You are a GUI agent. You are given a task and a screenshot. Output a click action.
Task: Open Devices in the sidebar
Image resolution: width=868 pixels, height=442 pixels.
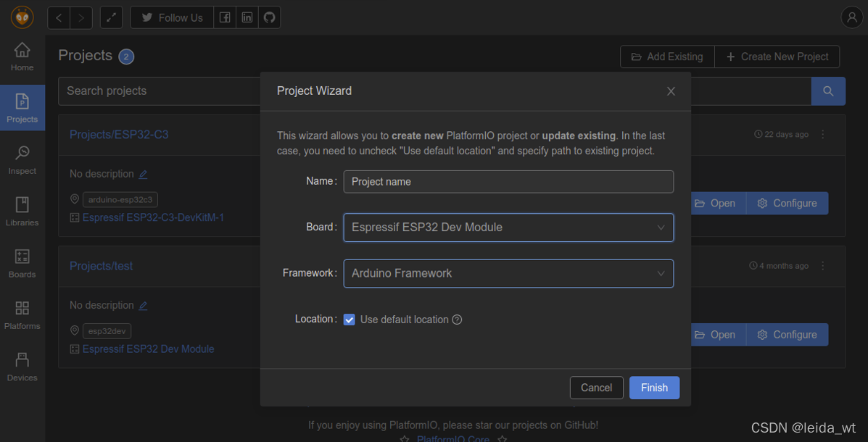(x=22, y=367)
